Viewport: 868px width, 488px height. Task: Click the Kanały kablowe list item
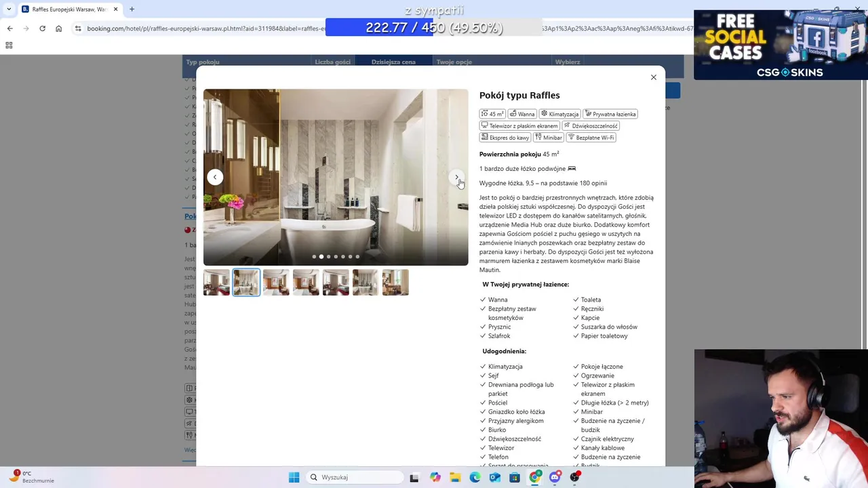[x=603, y=448]
